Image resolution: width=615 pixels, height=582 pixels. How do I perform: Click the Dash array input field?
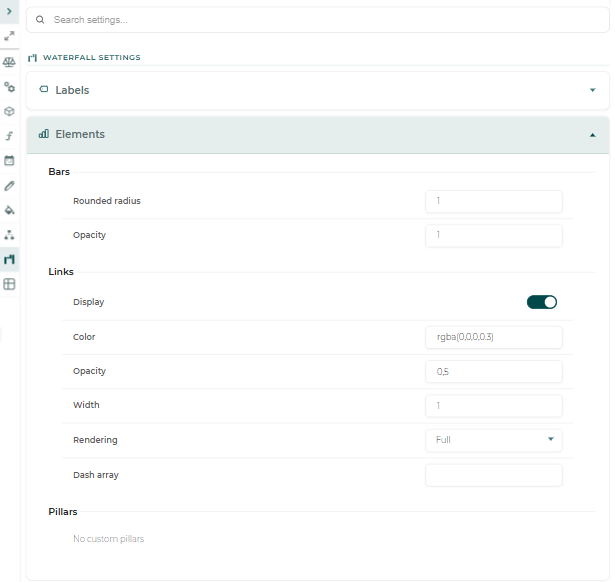click(x=494, y=475)
